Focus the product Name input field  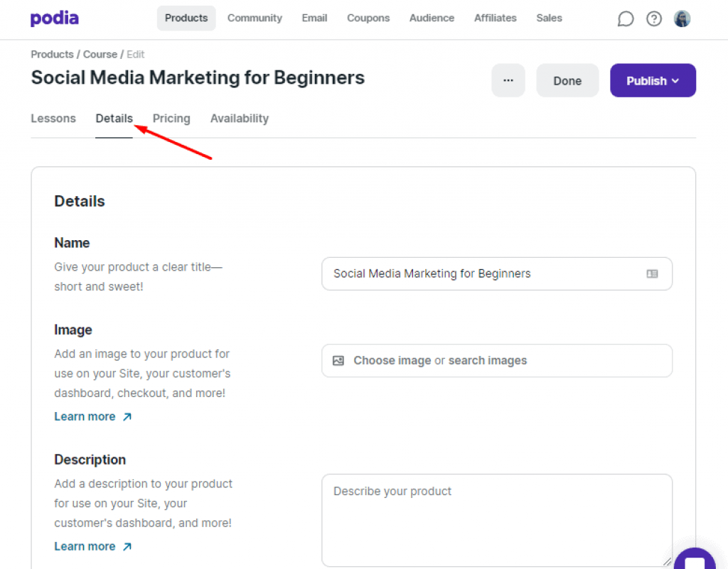click(x=483, y=273)
